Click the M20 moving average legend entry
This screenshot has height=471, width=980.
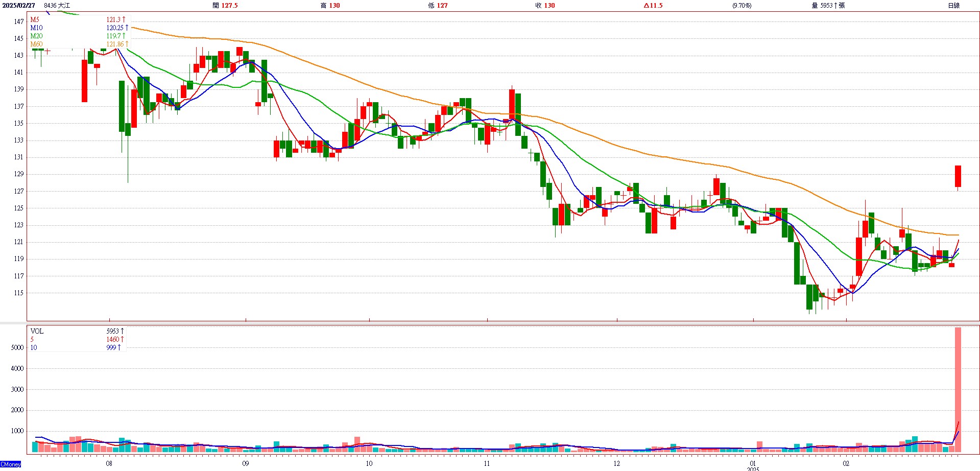(37, 36)
